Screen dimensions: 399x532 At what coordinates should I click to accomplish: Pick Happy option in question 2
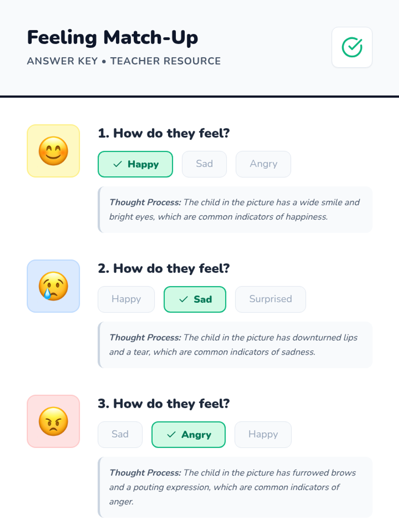click(126, 299)
